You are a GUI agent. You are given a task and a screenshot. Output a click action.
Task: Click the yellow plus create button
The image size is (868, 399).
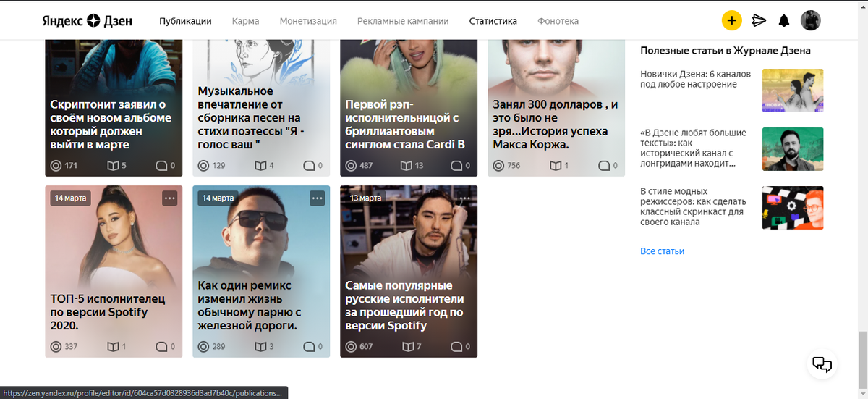(x=731, y=20)
